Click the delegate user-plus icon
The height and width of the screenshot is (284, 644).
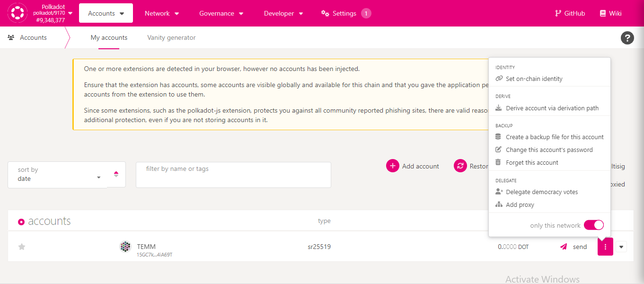click(x=499, y=192)
